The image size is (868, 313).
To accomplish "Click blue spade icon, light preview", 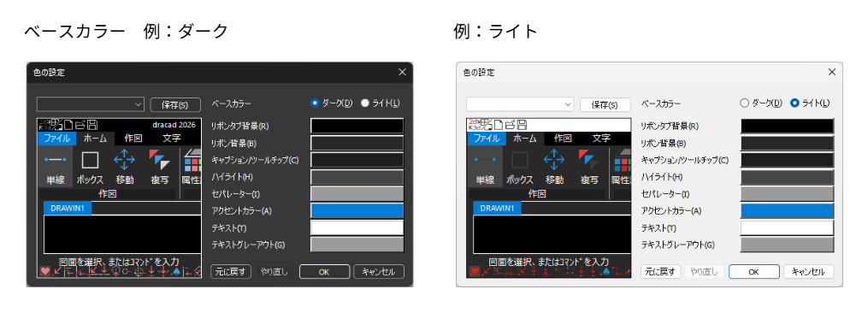I will [x=606, y=271].
